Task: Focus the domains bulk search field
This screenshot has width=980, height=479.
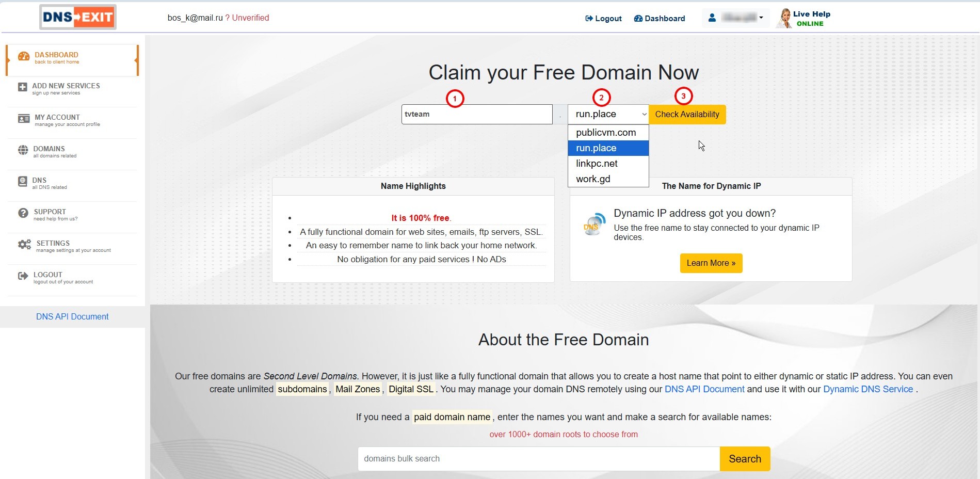Action: [x=538, y=459]
